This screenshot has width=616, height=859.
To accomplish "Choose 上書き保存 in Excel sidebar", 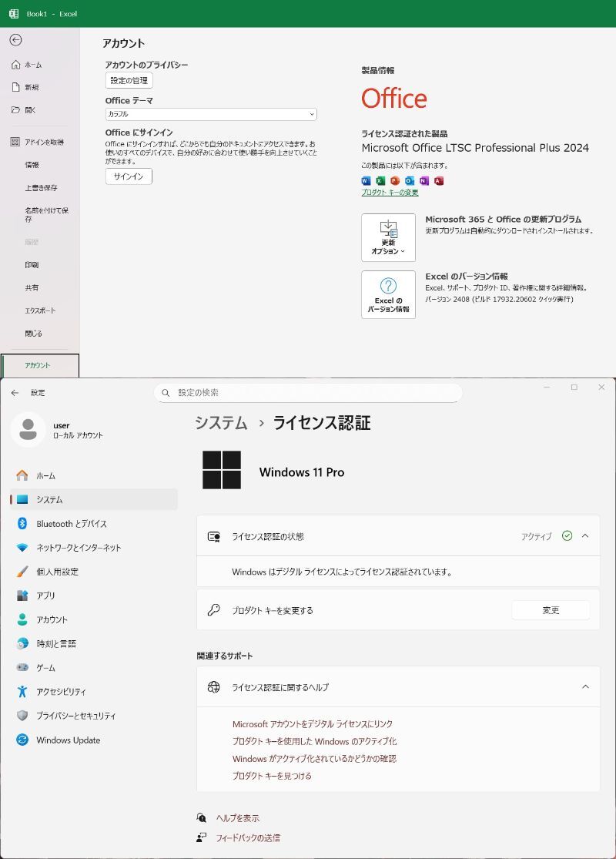I will (x=41, y=188).
